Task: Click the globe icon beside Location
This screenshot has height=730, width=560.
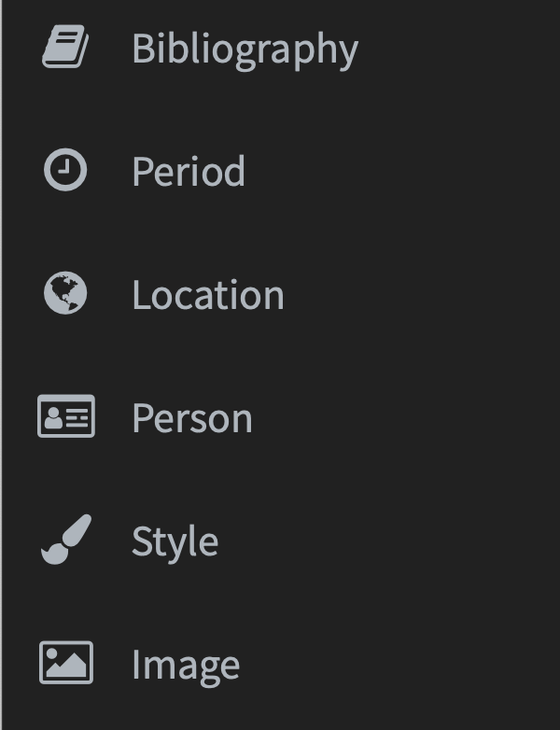Action: (65, 294)
